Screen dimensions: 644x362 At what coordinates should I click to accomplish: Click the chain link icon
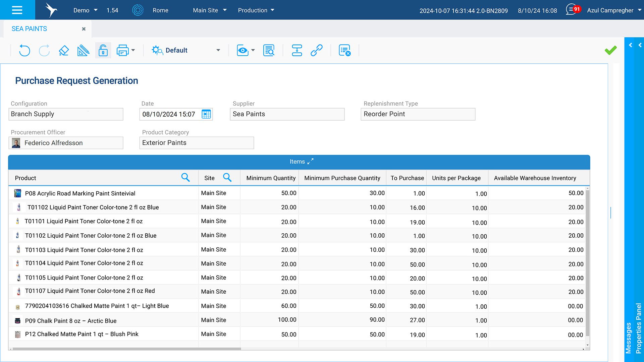click(316, 51)
